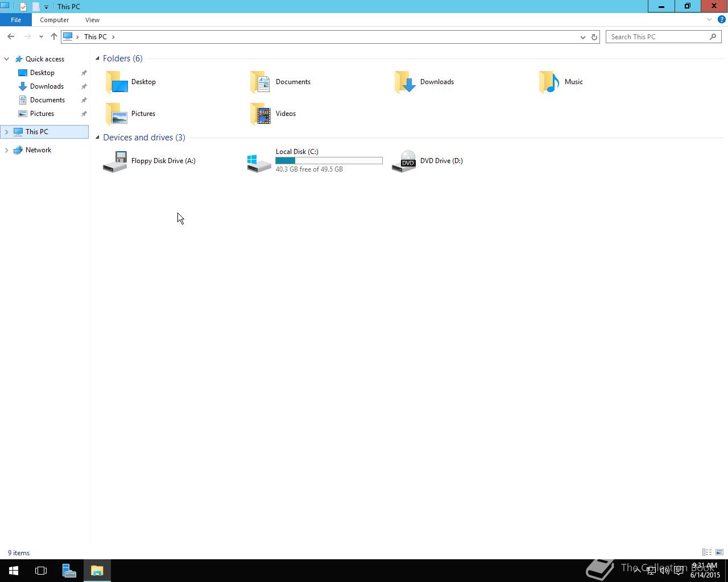Unpin Desktop using its pin icon

(x=84, y=73)
